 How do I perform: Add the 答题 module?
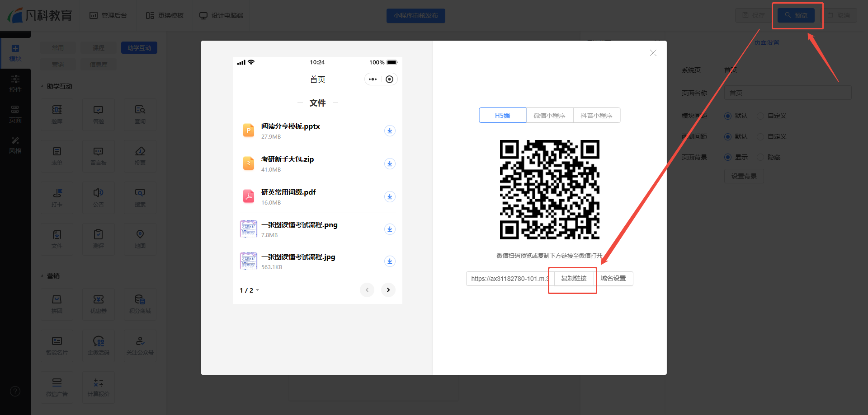pos(99,115)
